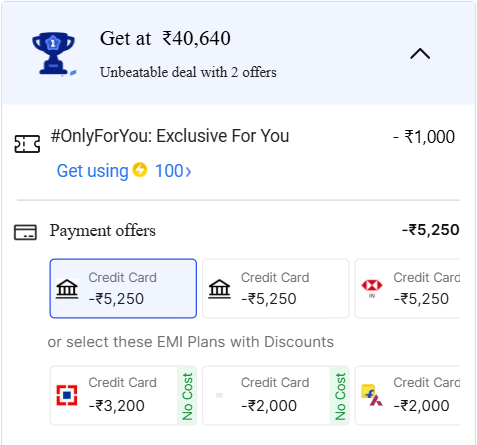Click the blue trophy icon
This screenshot has width=477, height=445.
(x=54, y=54)
